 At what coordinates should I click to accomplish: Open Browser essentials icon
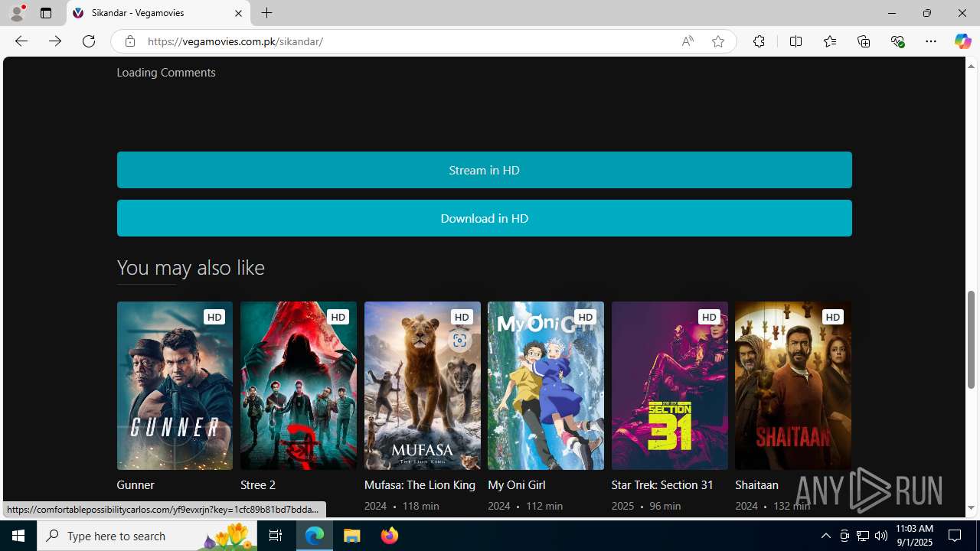click(x=897, y=41)
